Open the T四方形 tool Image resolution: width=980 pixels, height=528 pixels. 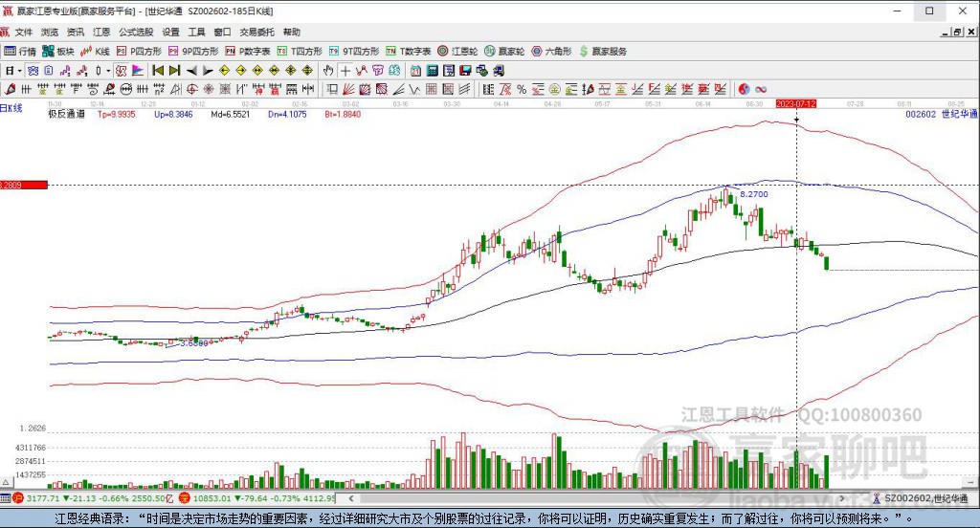(300, 52)
